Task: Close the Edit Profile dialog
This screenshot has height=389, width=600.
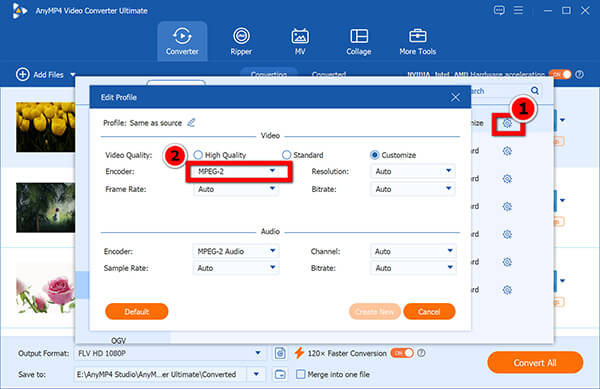Action: tap(455, 97)
